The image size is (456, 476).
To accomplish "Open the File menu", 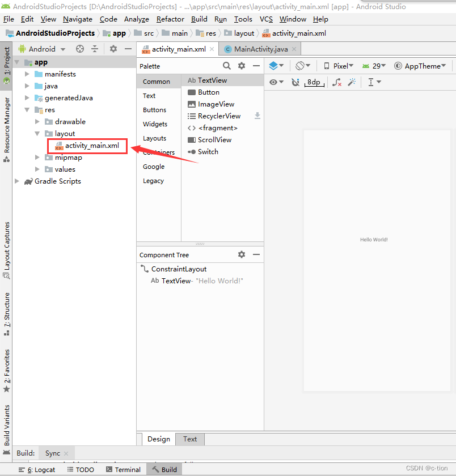I will tap(9, 19).
